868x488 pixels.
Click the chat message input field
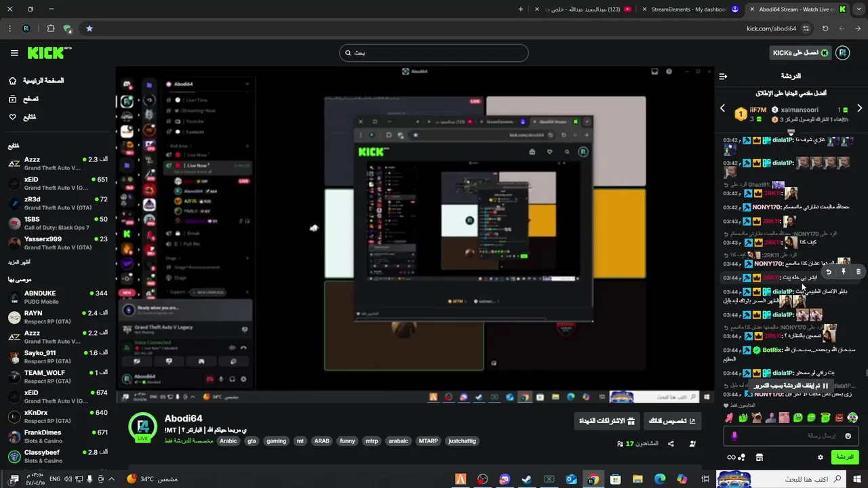[791, 436]
